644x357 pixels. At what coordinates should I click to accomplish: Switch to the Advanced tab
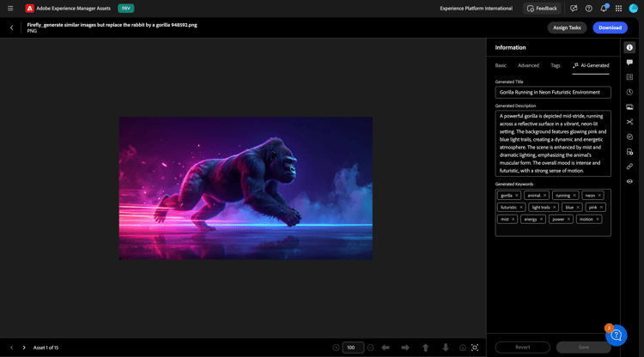(528, 66)
